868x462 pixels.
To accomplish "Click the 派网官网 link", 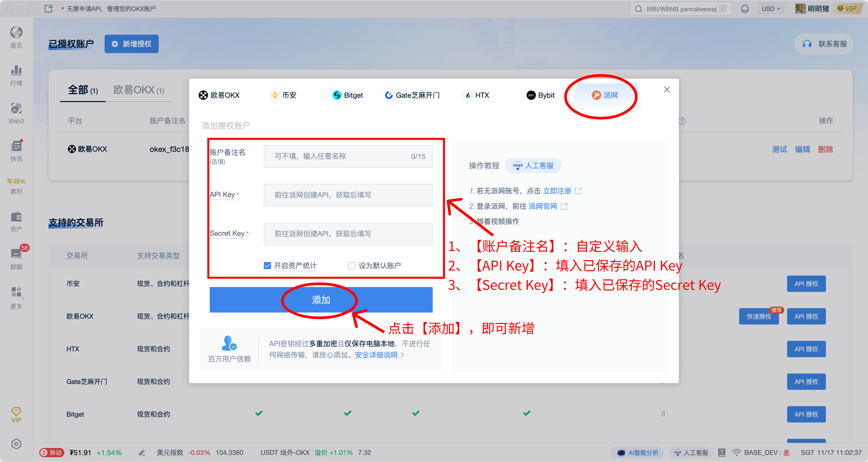I will [x=543, y=206].
